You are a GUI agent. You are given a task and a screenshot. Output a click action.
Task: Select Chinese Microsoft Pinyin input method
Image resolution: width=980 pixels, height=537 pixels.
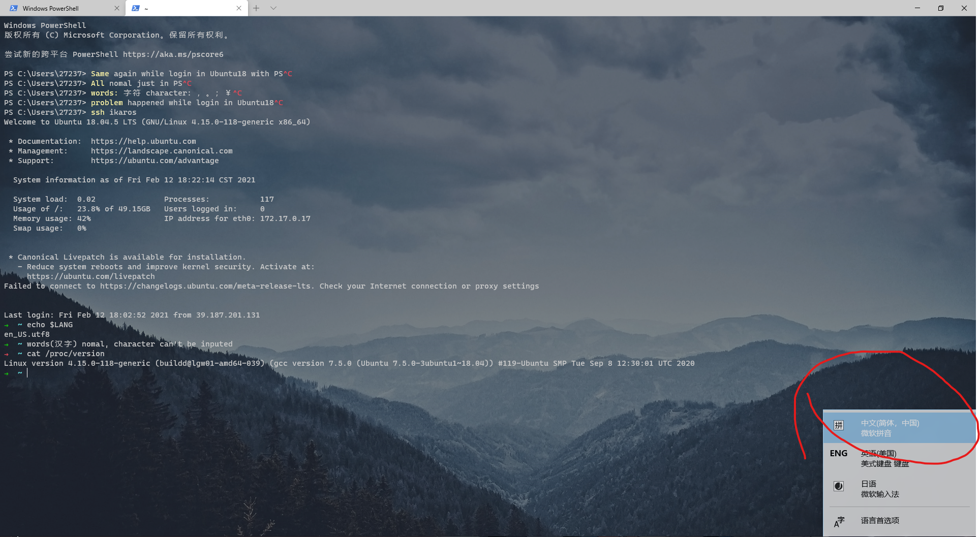tap(899, 428)
